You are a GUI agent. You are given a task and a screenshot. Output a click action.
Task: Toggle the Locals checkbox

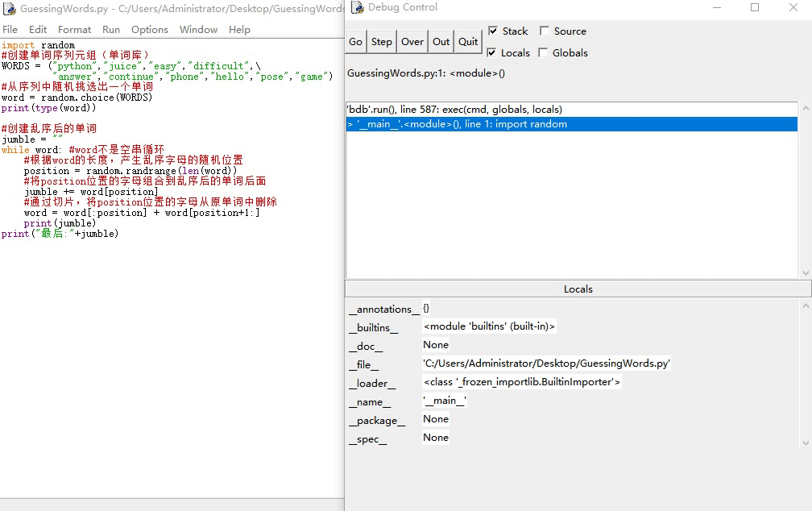coord(494,53)
